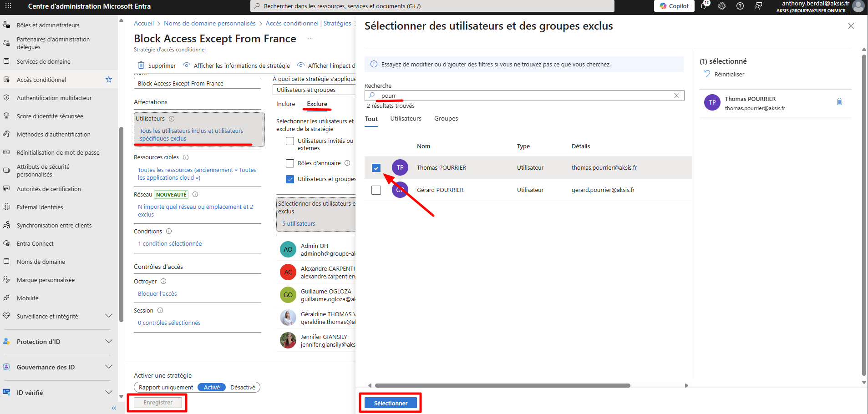
Task: Open N'importe quel réseau ou emplacement link
Action: coord(195,211)
